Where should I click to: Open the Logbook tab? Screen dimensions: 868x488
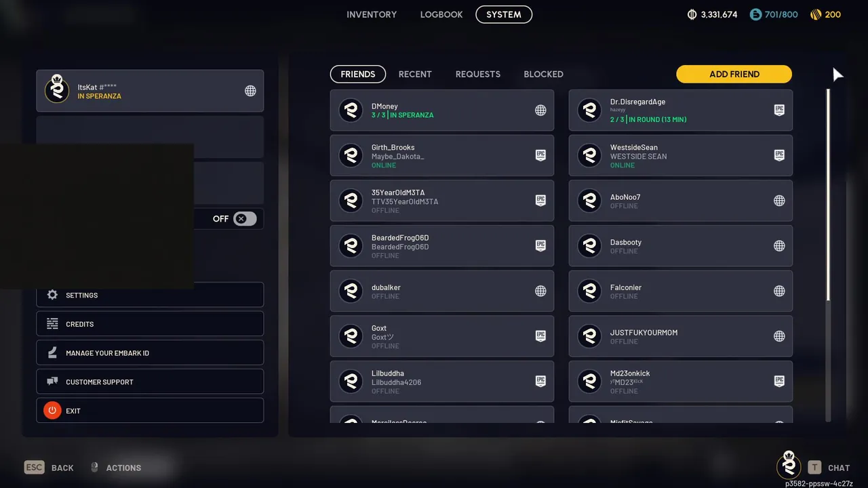click(x=441, y=14)
